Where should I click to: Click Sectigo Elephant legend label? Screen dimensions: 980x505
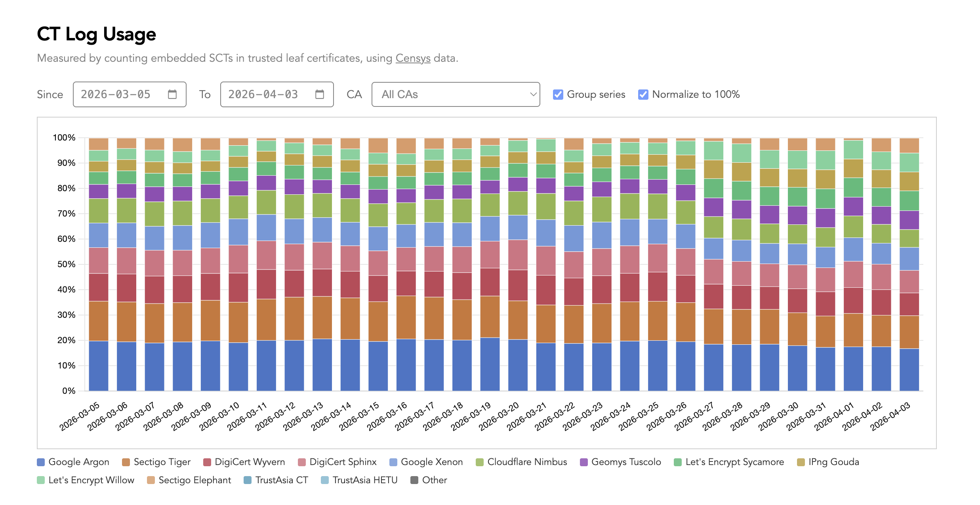(x=194, y=480)
